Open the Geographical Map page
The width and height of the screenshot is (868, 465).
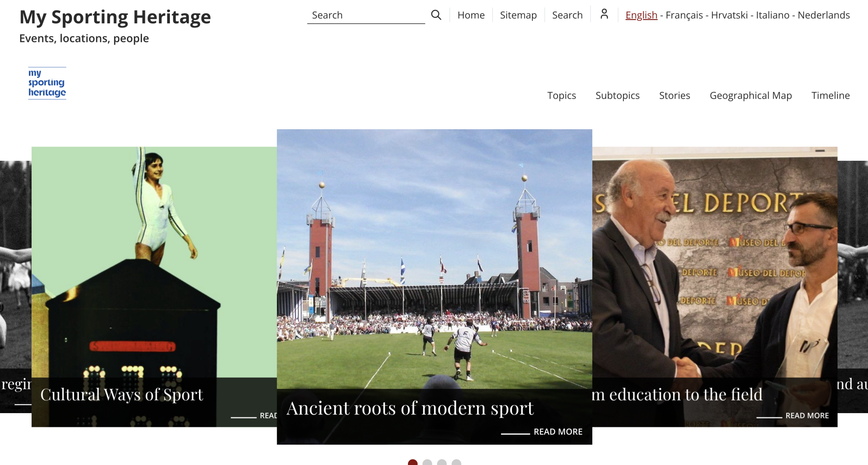[751, 95]
